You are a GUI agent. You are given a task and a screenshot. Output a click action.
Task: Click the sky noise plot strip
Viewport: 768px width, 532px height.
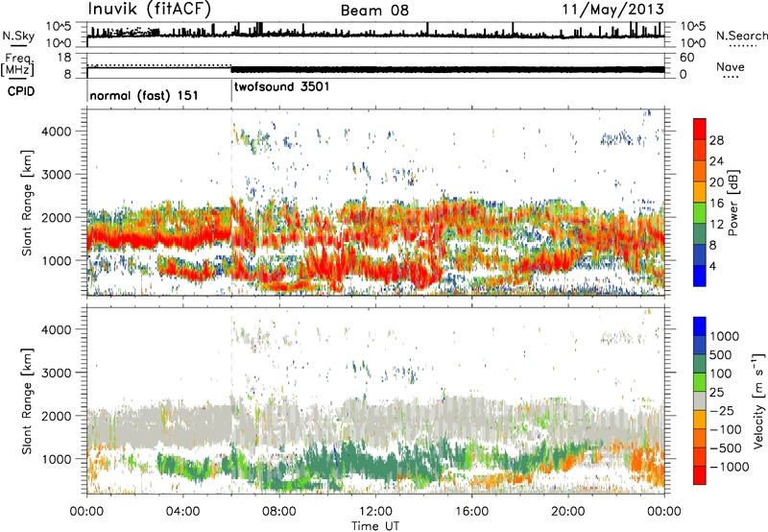pyautogui.click(x=375, y=35)
